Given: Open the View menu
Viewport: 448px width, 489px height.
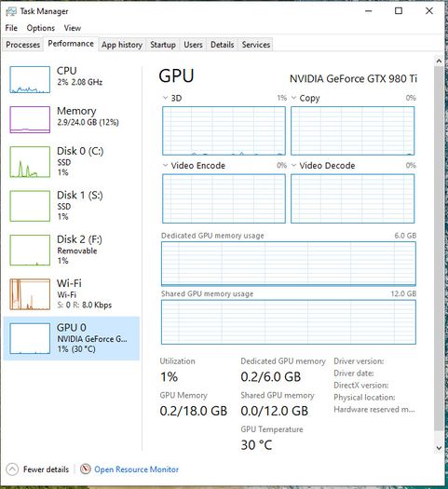Looking at the screenshot, I should click(73, 28).
